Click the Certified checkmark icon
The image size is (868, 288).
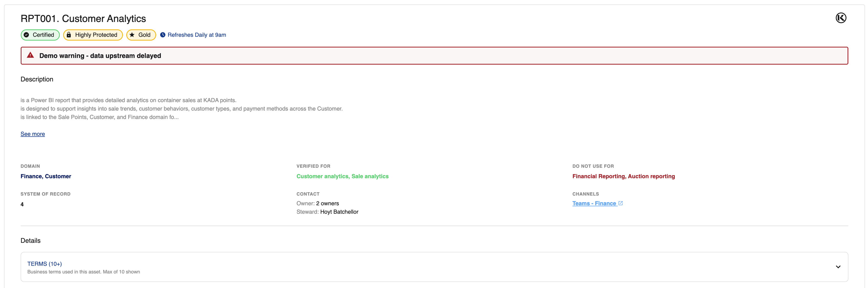tap(26, 35)
